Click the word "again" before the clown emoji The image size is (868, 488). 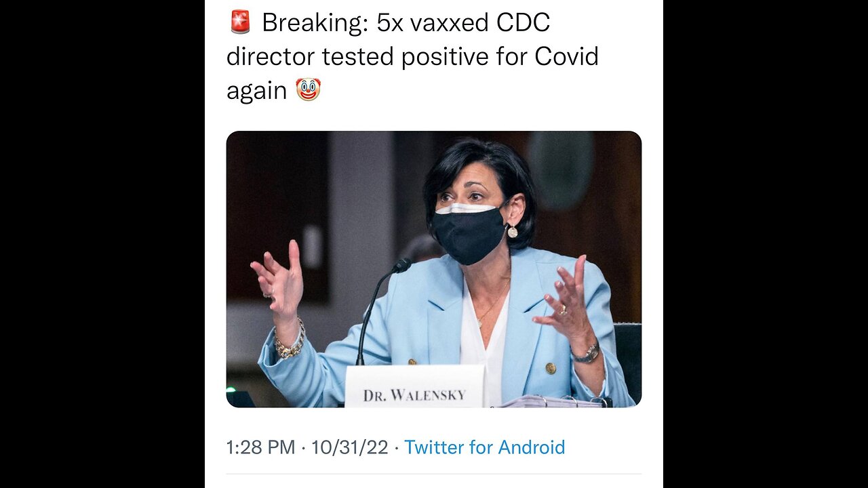pyautogui.click(x=256, y=90)
